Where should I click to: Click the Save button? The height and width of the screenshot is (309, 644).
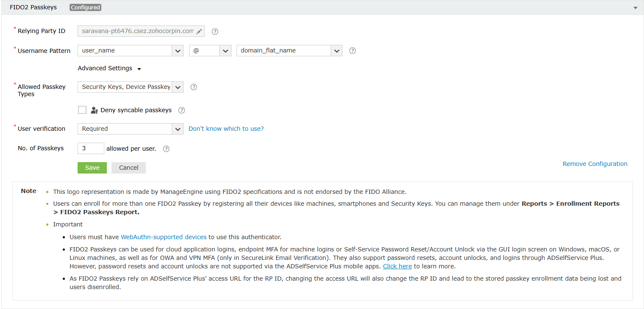(92, 168)
